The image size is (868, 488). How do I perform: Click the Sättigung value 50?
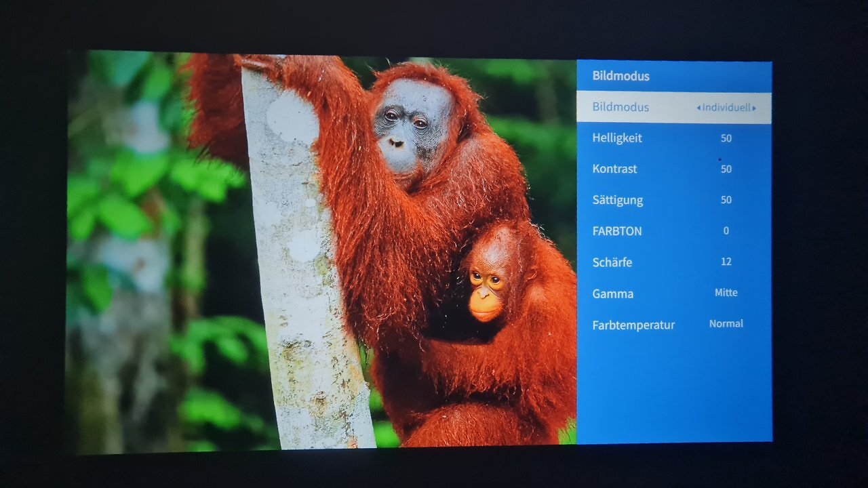(726, 200)
